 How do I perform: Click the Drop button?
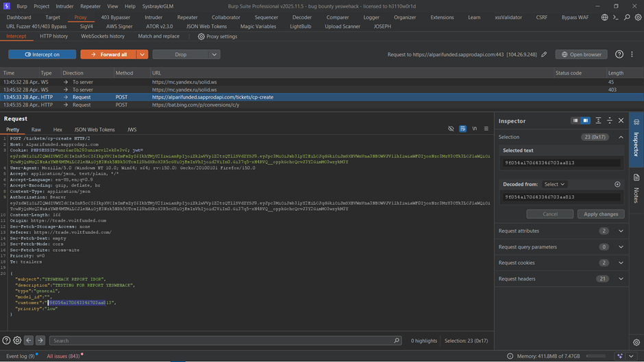[x=181, y=54]
